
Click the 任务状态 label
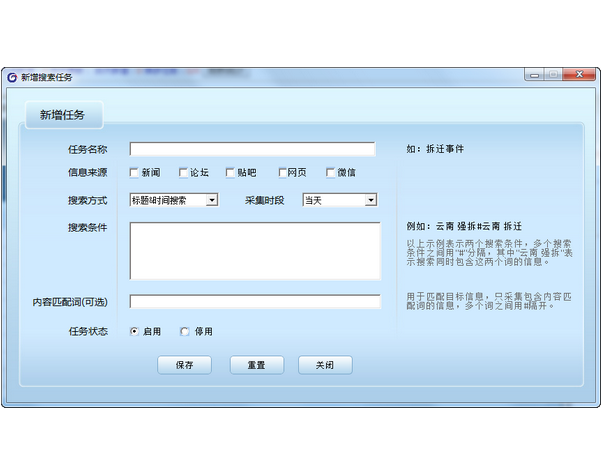tap(88, 331)
